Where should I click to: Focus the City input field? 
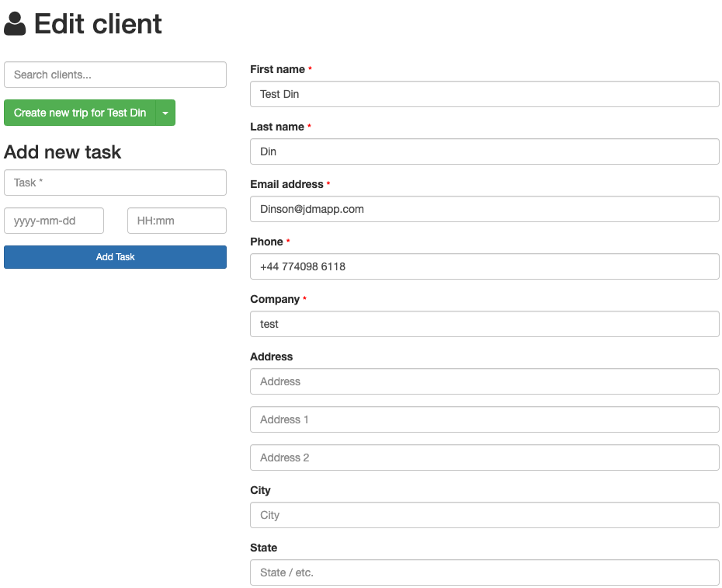point(484,515)
